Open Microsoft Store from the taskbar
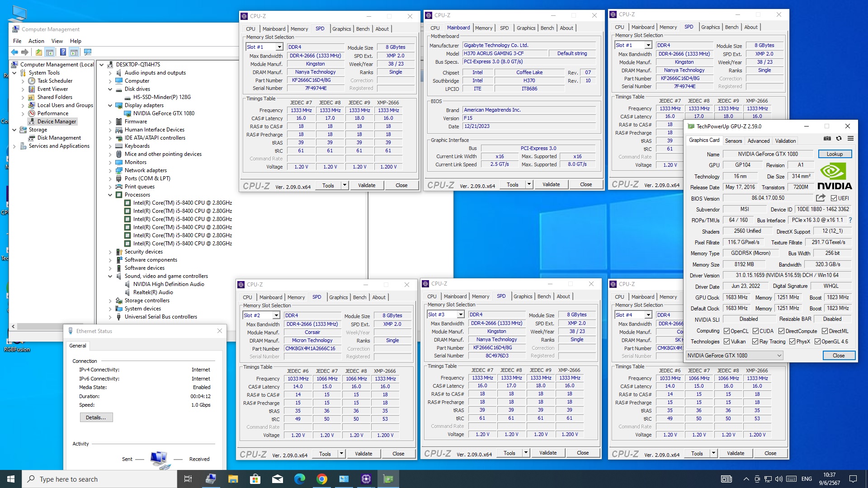This screenshot has width=868, height=488. click(x=255, y=479)
